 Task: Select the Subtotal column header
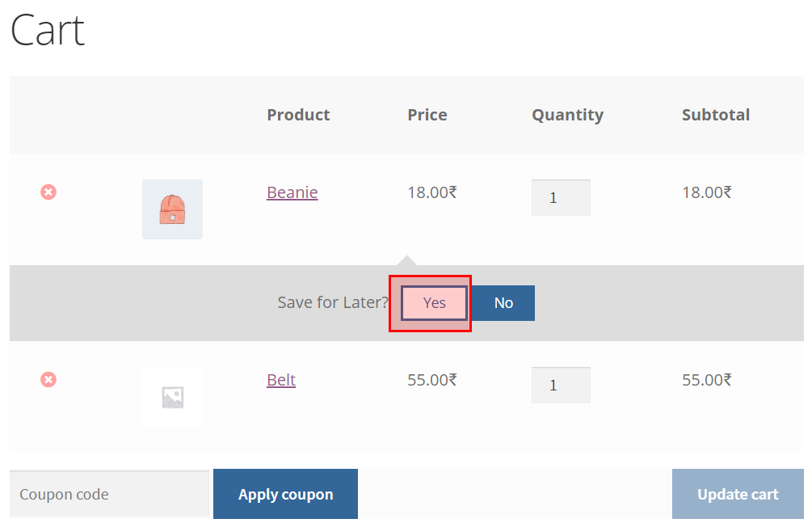[x=716, y=115]
